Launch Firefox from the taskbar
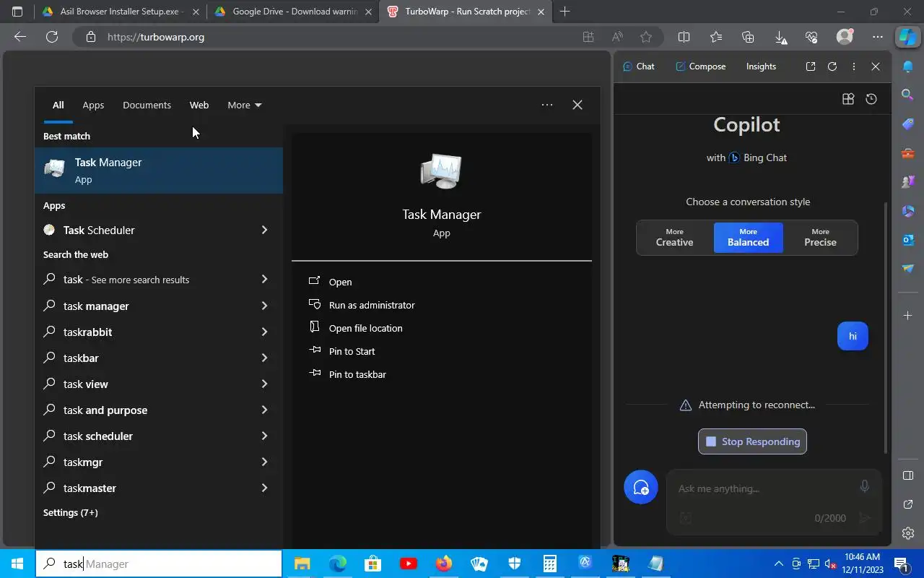 [443, 564]
